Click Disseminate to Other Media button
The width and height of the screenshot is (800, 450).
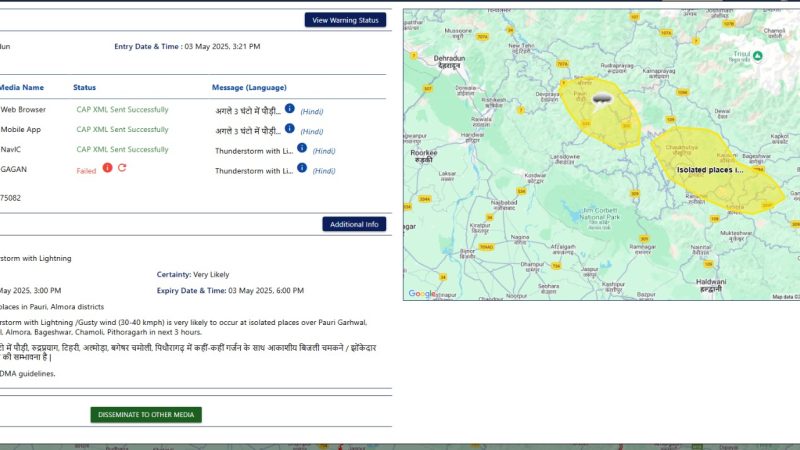point(146,414)
